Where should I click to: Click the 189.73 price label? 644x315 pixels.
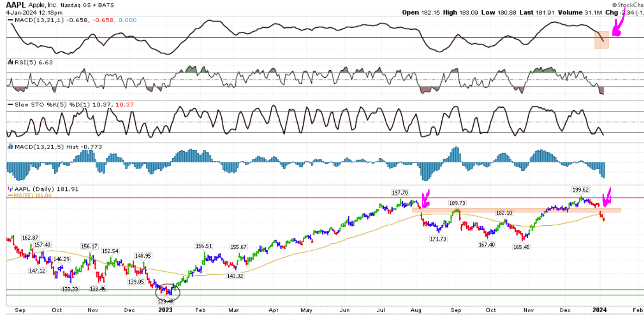[x=456, y=203]
